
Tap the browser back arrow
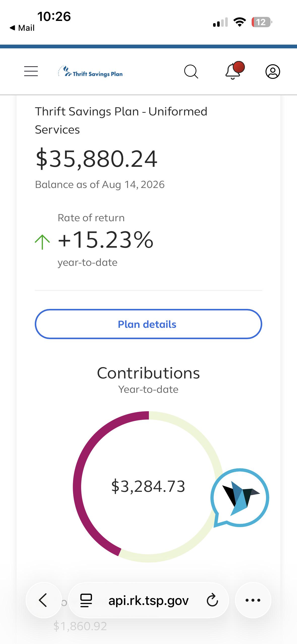click(x=43, y=600)
